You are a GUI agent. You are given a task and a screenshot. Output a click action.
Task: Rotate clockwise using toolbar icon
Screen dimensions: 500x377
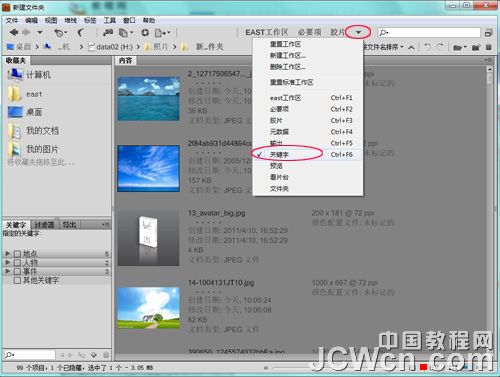[440, 47]
